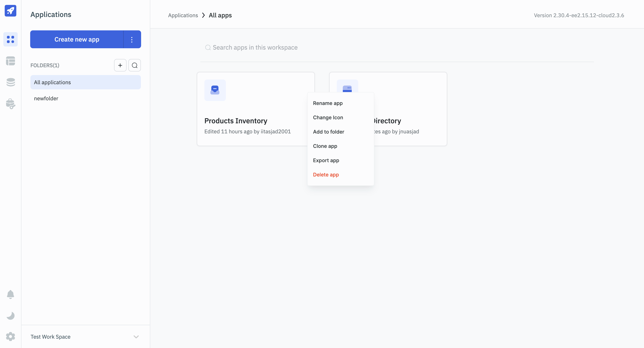Click 'Add to folder' in context menu
The width and height of the screenshot is (644, 348).
pyautogui.click(x=329, y=132)
